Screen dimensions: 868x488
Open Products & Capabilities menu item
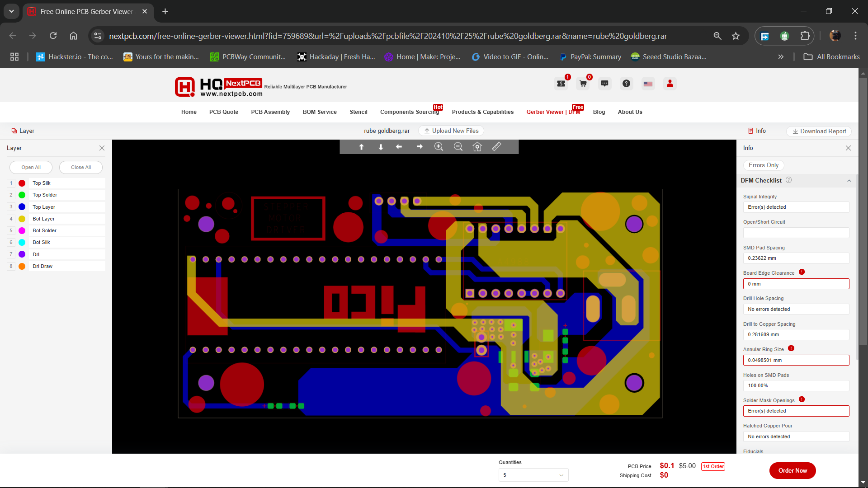coord(482,112)
